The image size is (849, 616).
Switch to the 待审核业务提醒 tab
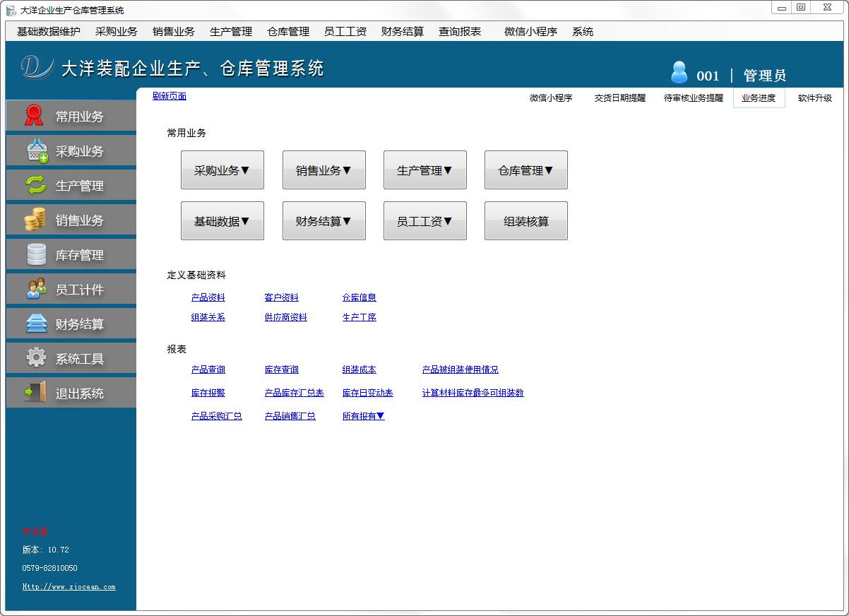(694, 98)
